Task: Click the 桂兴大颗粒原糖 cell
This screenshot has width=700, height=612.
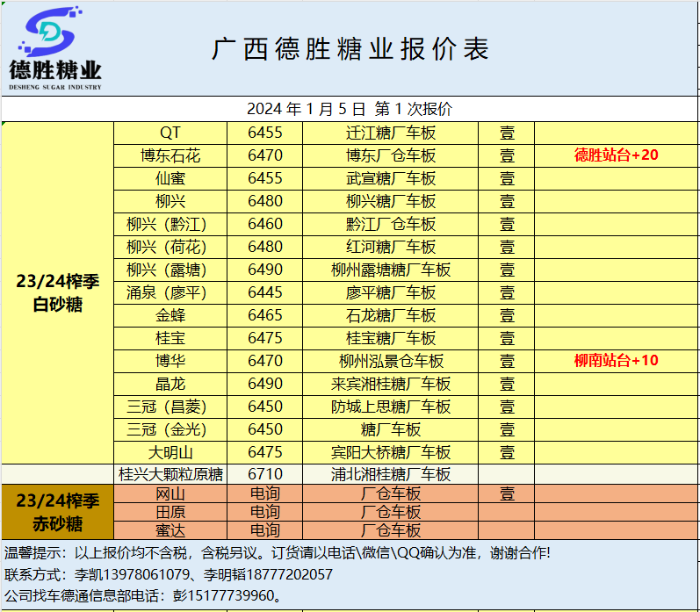Action: [x=170, y=474]
